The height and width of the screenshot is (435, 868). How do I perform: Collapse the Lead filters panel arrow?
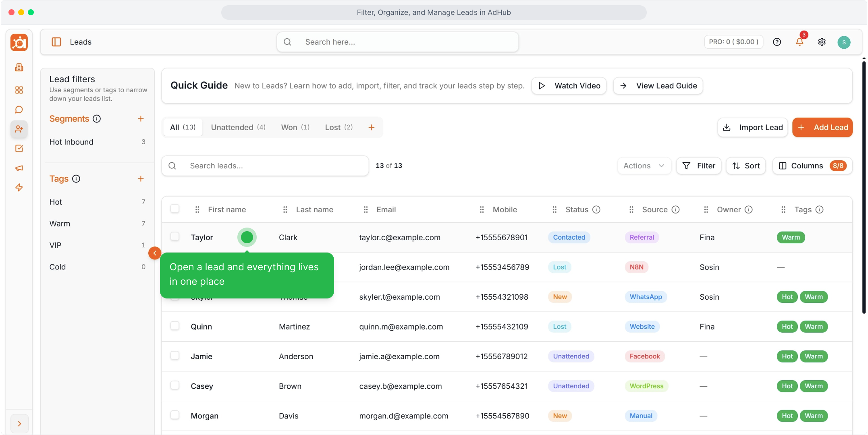(x=155, y=253)
